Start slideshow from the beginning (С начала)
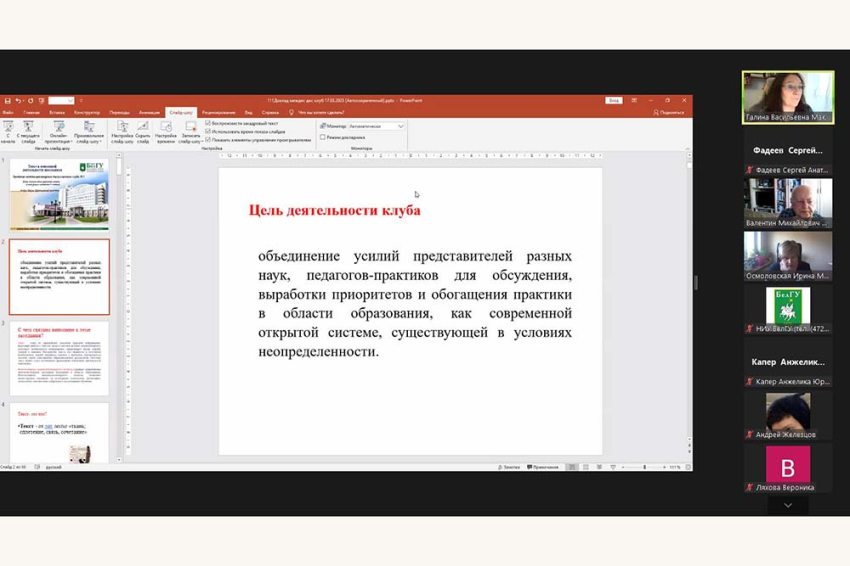The height and width of the screenshot is (566, 850). tap(8, 131)
